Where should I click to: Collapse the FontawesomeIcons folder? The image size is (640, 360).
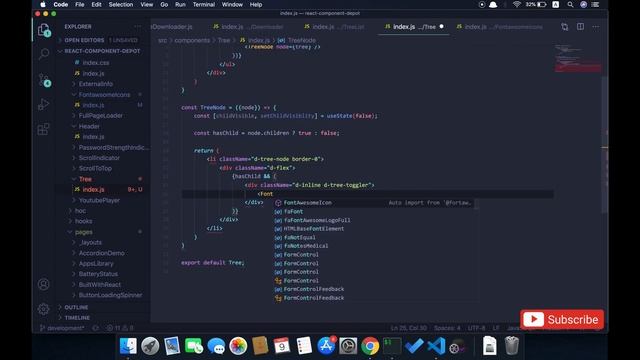point(104,95)
